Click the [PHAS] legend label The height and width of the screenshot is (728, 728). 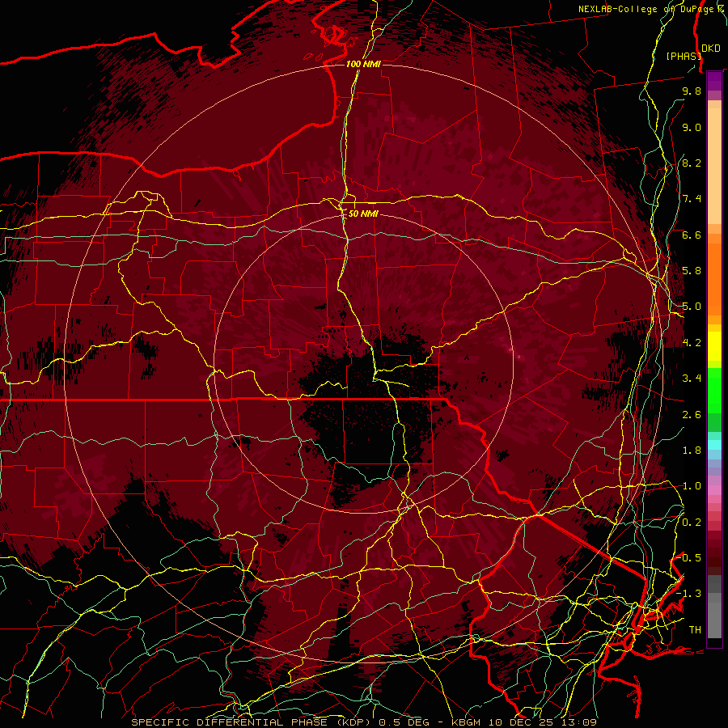pyautogui.click(x=684, y=56)
